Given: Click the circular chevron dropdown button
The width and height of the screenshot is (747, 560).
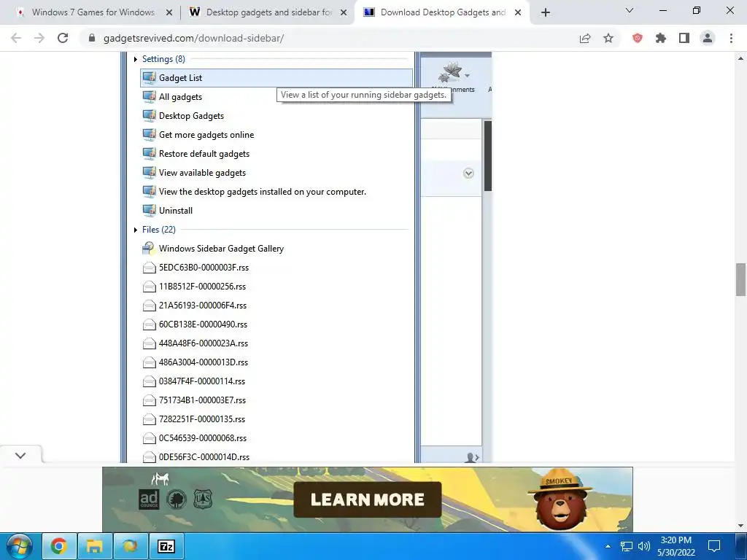Looking at the screenshot, I should pos(468,174).
